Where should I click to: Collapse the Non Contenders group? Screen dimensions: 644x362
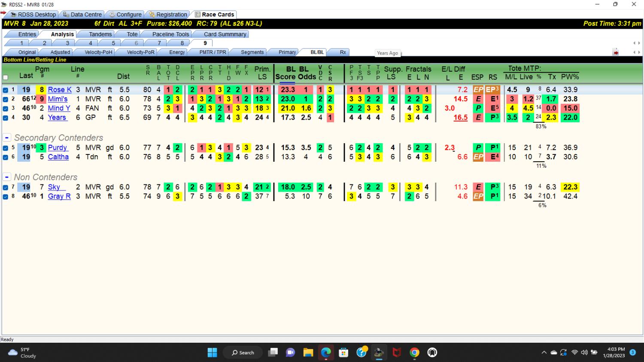pos(7,177)
